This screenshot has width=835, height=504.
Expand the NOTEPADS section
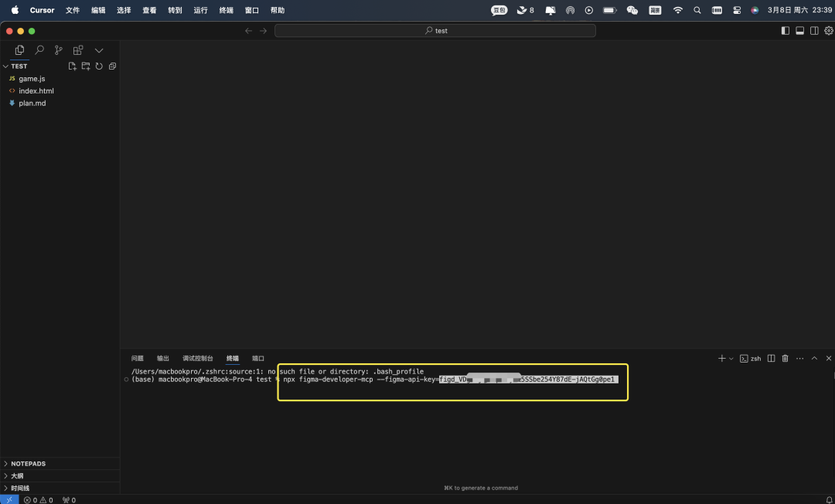(28, 464)
